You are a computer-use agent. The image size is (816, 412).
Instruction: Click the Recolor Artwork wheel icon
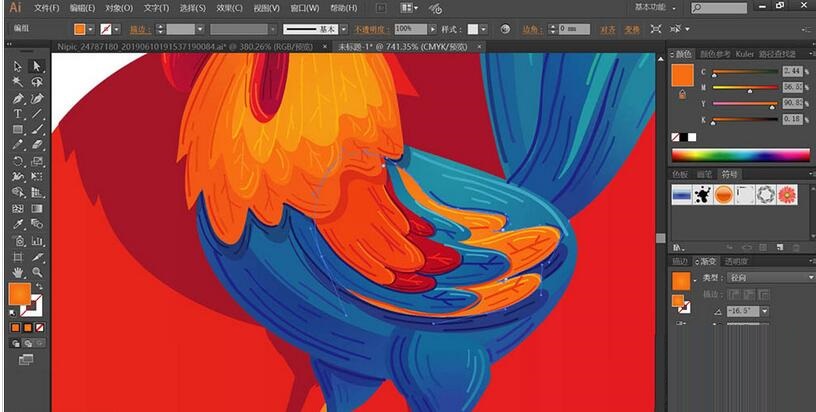tap(505, 29)
